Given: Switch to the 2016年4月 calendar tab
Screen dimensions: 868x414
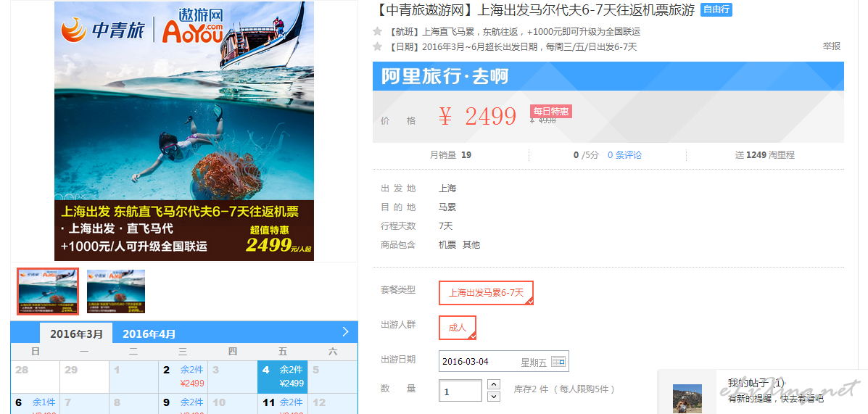Looking at the screenshot, I should click(x=149, y=334).
